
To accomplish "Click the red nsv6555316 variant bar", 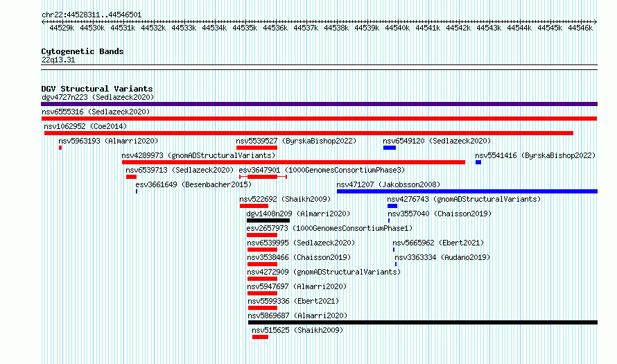I will [x=319, y=119].
